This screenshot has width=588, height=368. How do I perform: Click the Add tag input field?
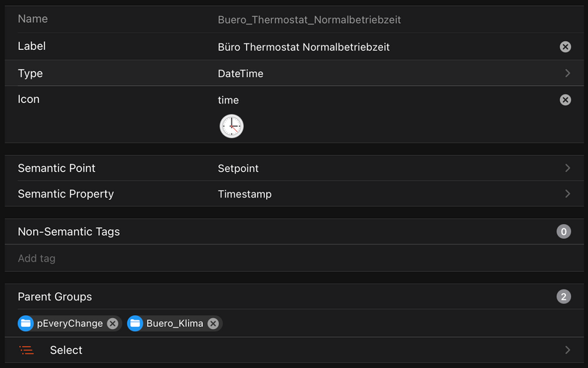(294, 259)
